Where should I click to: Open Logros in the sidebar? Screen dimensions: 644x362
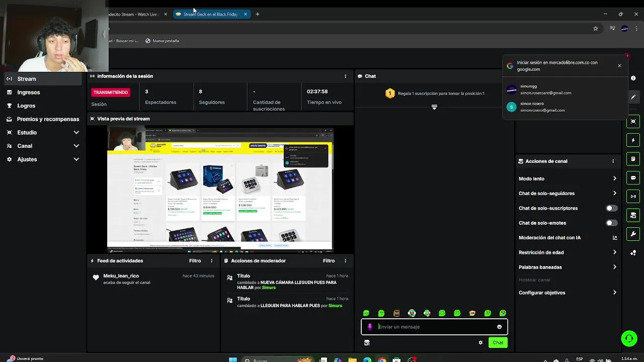26,106
